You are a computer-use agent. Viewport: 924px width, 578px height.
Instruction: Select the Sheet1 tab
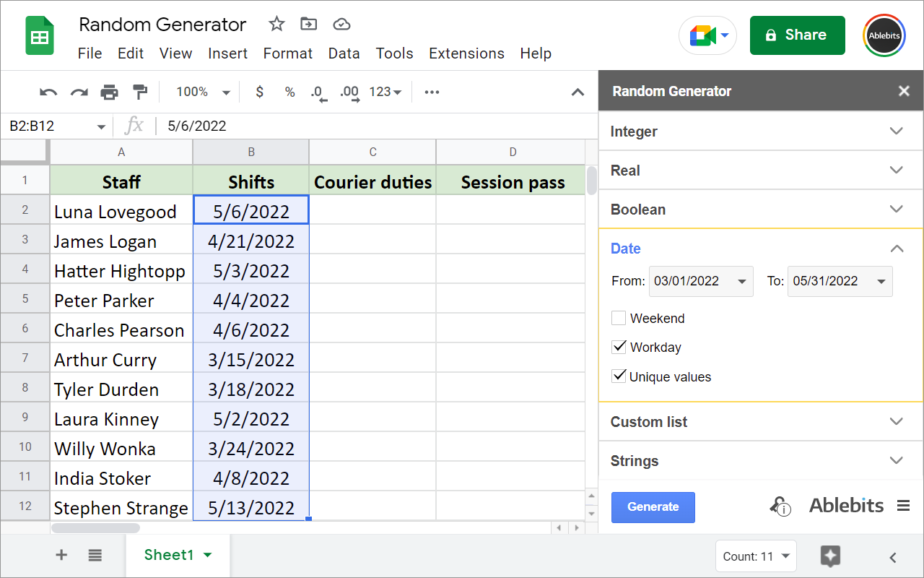coord(178,555)
